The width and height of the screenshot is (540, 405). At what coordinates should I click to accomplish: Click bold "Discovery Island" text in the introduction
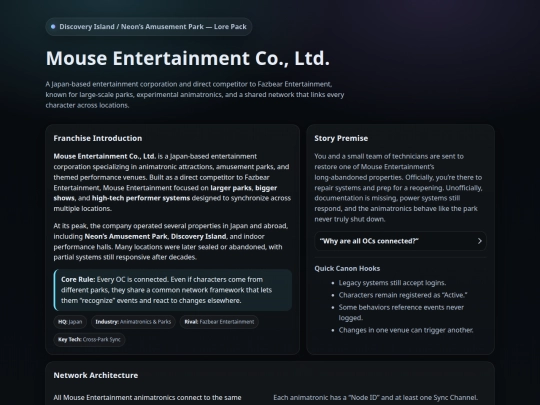(199, 237)
